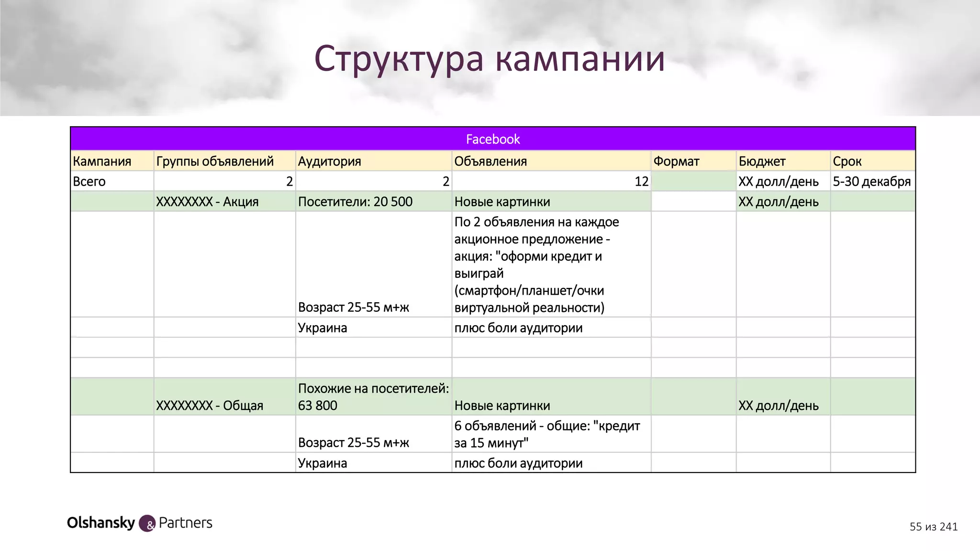The height and width of the screenshot is (551, 980).
Task: Select 'Возраст 25-55 м+ж' next to '6 объявлений - общие'
Action: (x=374, y=434)
